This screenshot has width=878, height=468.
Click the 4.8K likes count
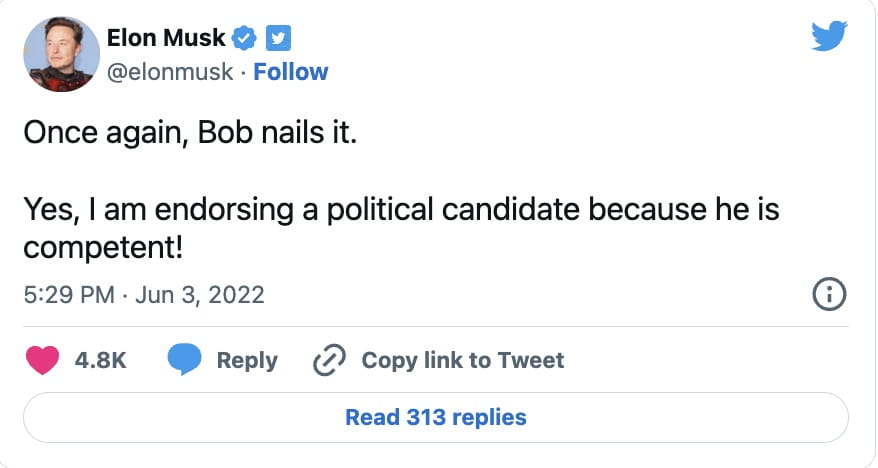101,360
